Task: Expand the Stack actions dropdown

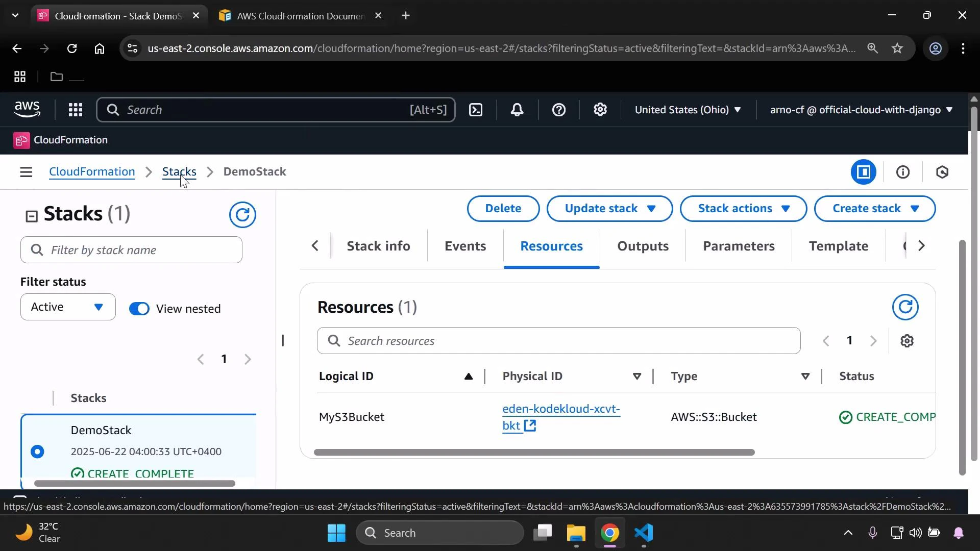Action: coord(743,208)
